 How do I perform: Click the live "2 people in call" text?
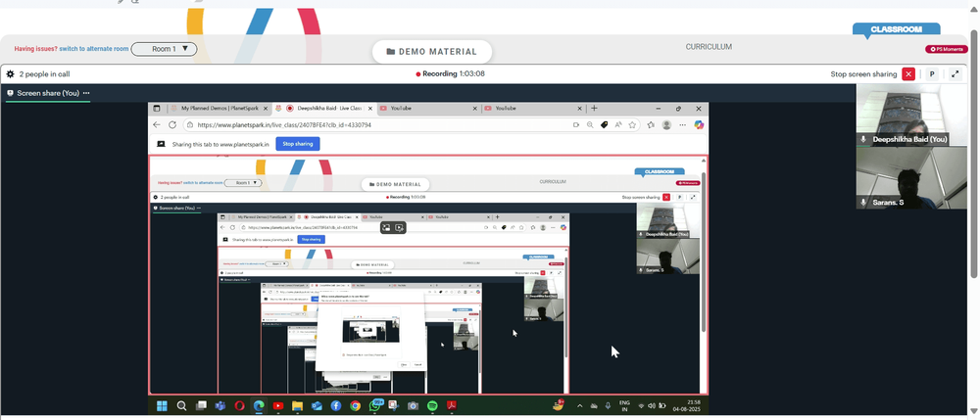pos(44,74)
